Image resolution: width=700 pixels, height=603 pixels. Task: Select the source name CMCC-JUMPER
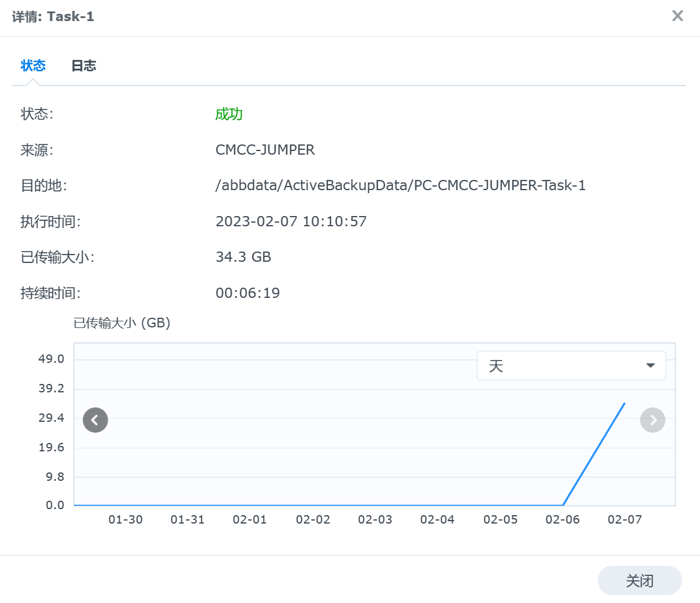pyautogui.click(x=265, y=149)
